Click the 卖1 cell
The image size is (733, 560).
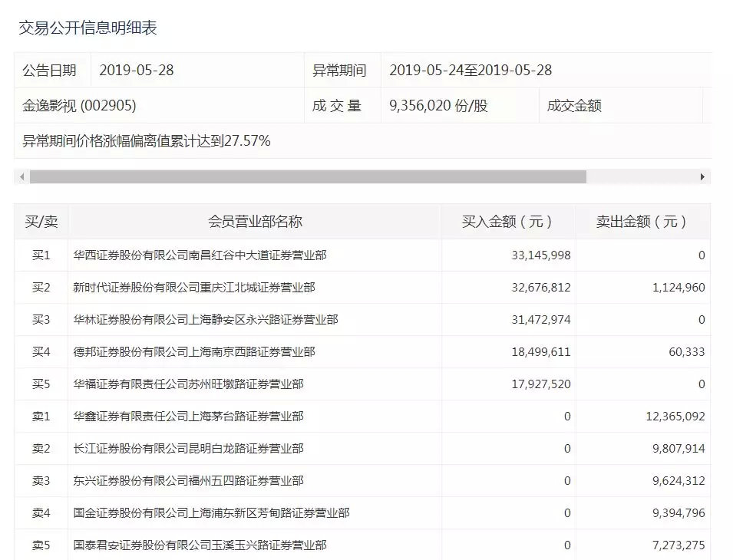[41, 416]
